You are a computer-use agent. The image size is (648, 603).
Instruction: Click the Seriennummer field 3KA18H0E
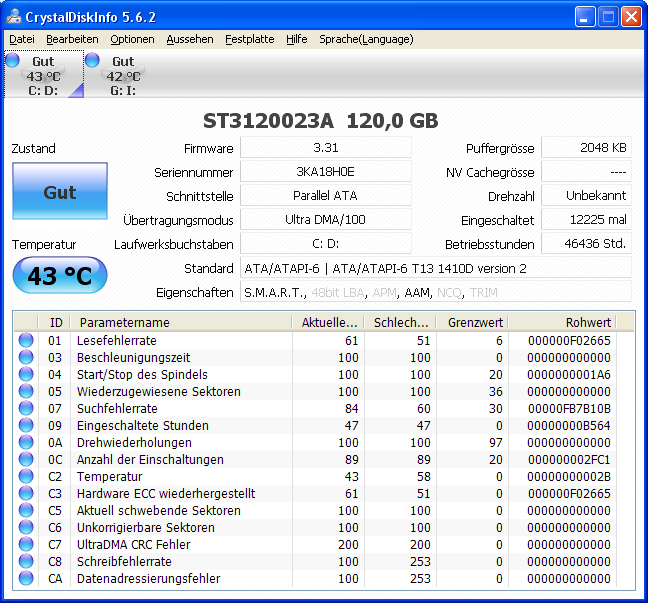tap(326, 172)
